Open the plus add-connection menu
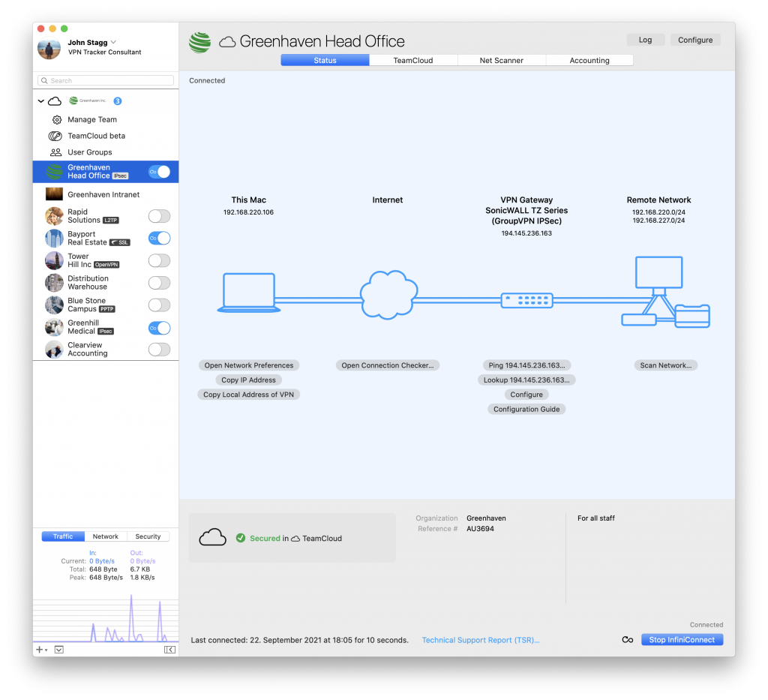Image resolution: width=768 pixels, height=700 pixels. (x=41, y=650)
